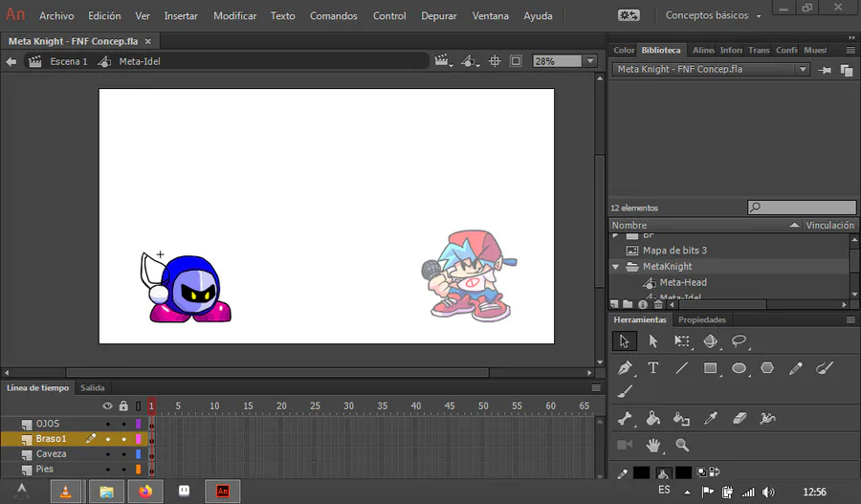Select the Pencil tool

[x=796, y=368]
